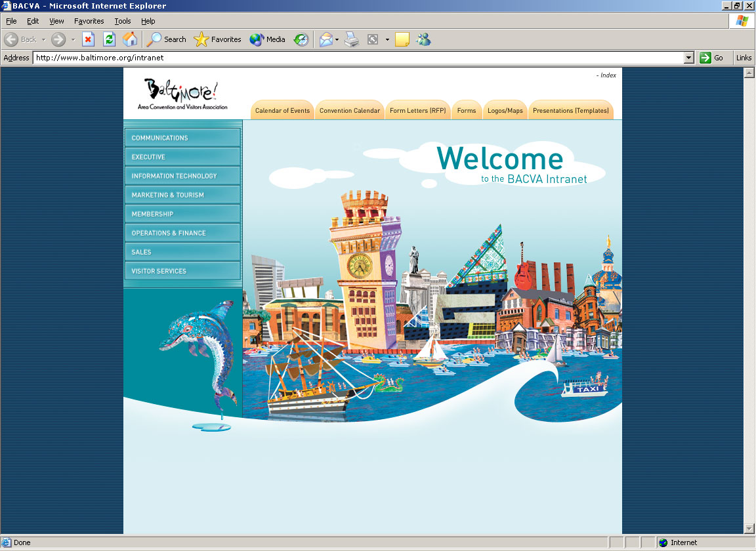Click the yellow Discuss note icon
The height and width of the screenshot is (551, 756).
[x=402, y=39]
